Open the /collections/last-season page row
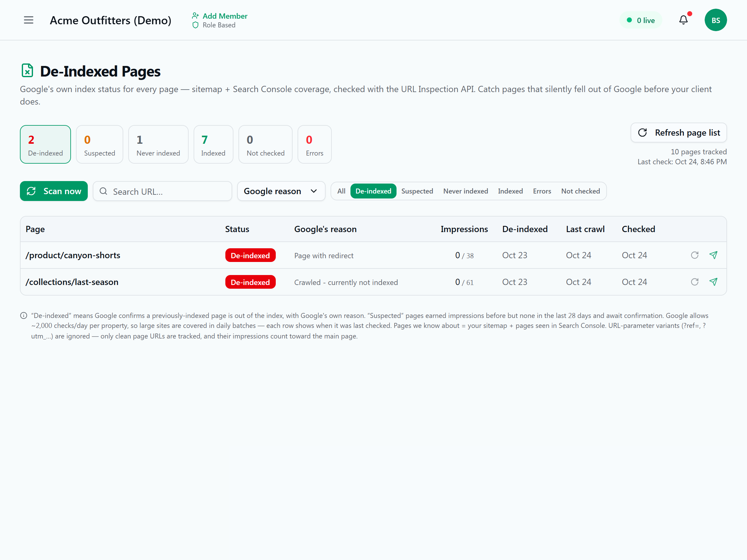The image size is (747, 560). 373,282
